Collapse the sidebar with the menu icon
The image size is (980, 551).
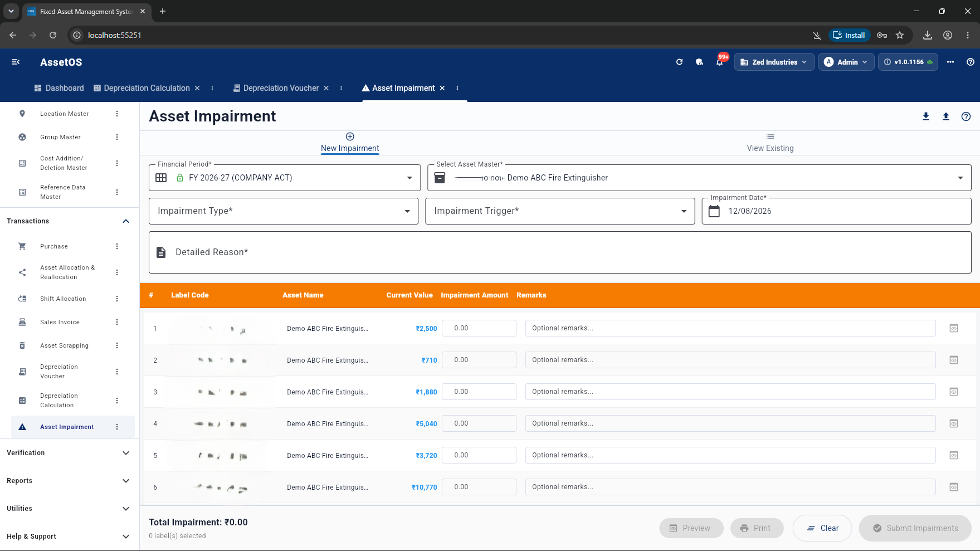16,62
